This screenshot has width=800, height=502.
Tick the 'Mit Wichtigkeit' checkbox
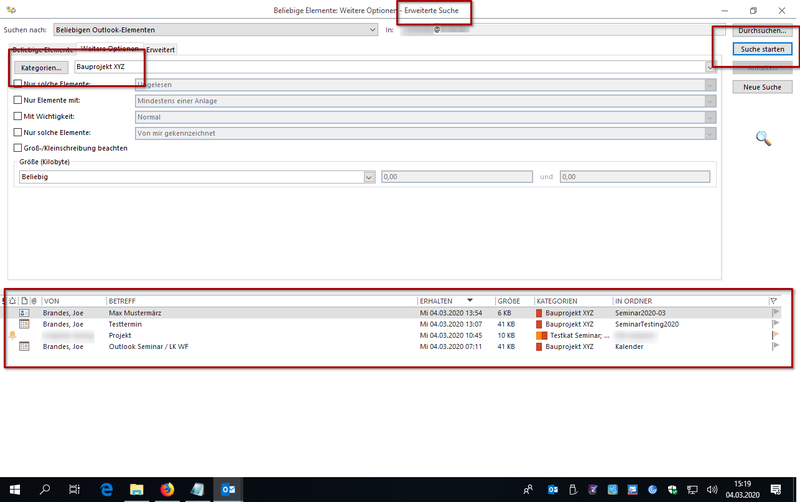click(x=17, y=116)
